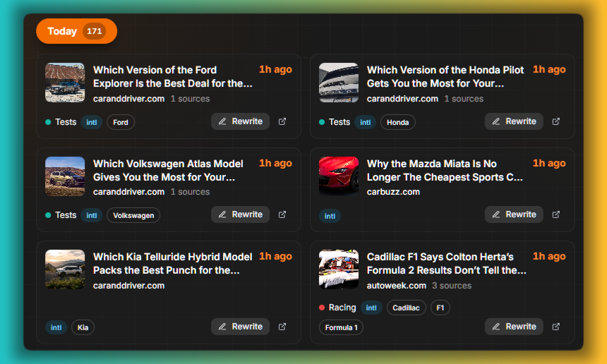Select the Today 171 filter pill

point(77,31)
